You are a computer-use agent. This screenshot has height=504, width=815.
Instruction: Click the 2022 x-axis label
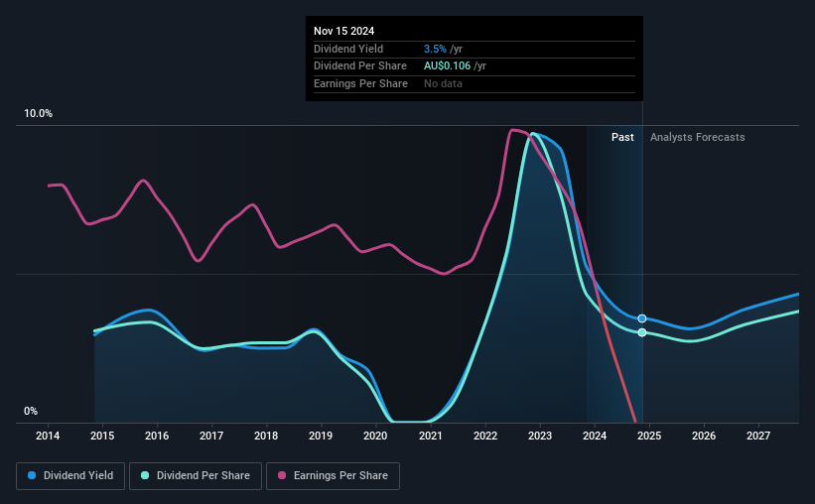(x=485, y=436)
